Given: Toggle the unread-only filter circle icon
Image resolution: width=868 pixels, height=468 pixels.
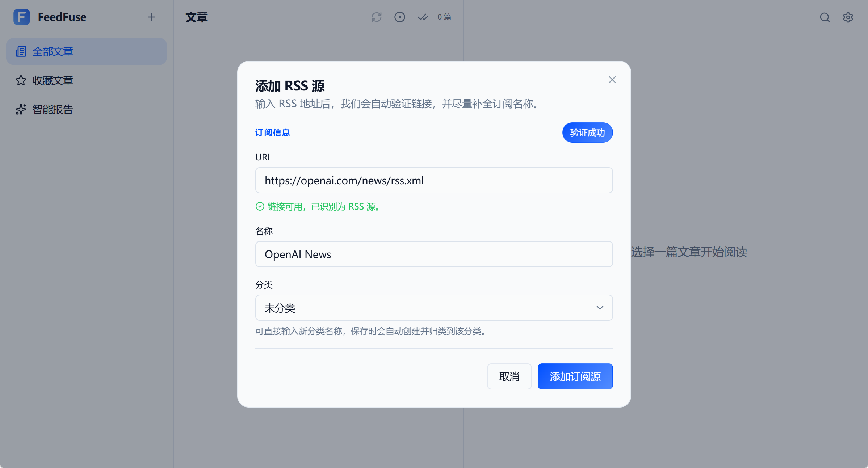Looking at the screenshot, I should pos(400,17).
